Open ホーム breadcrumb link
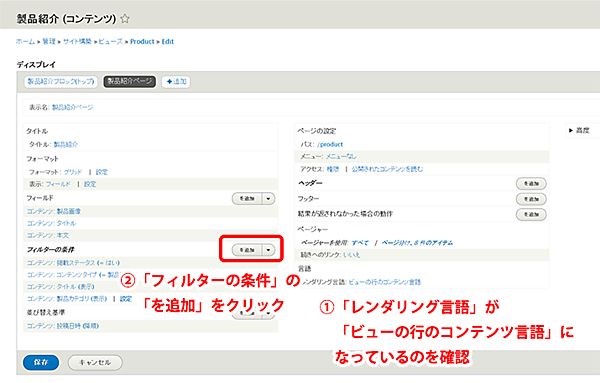 pos(25,41)
